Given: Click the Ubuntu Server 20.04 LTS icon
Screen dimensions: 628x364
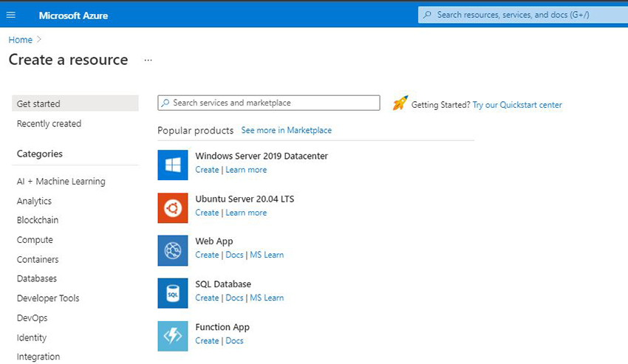Looking at the screenshot, I should 173,207.
